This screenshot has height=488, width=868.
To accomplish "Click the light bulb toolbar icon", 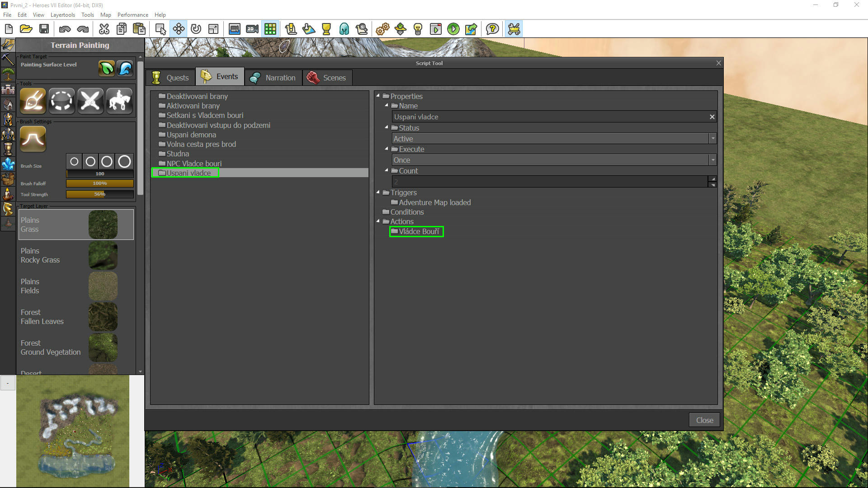I will [418, 29].
